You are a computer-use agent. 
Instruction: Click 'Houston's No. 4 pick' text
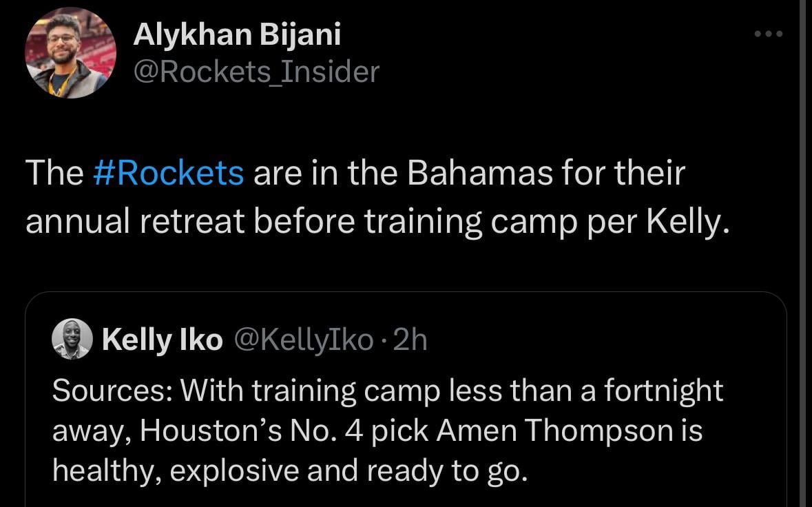point(284,431)
